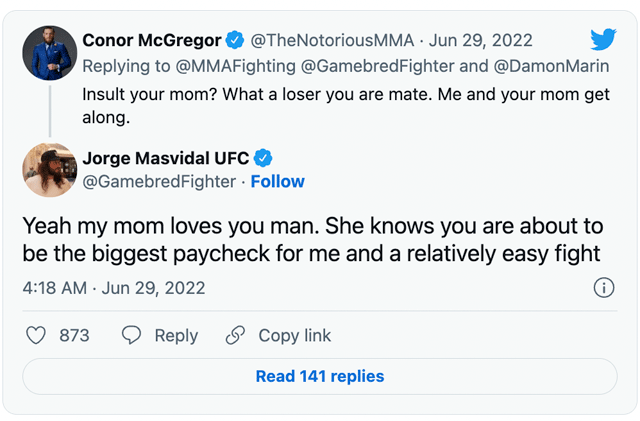Click Jorge Masvidal's verified badge

[x=264, y=158]
